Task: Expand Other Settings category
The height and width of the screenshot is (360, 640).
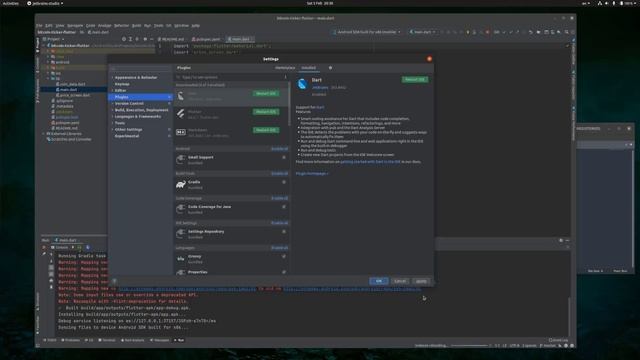Action: (x=113, y=130)
